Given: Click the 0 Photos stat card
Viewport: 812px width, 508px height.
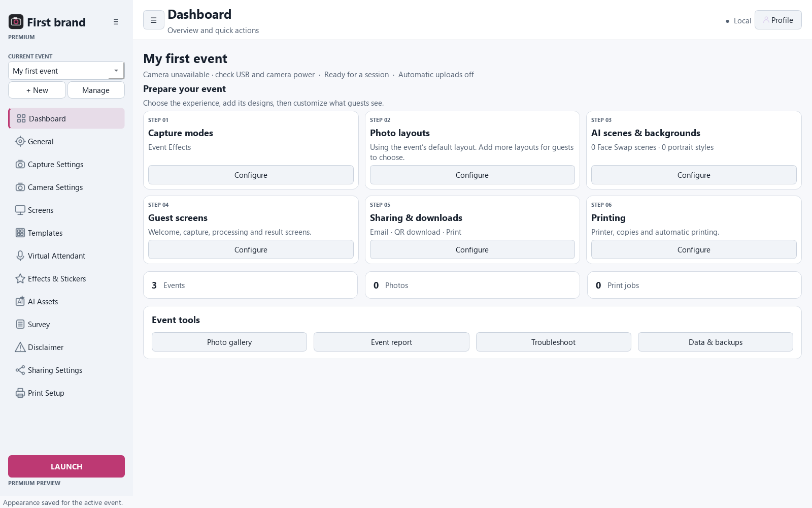Looking at the screenshot, I should pos(472,285).
